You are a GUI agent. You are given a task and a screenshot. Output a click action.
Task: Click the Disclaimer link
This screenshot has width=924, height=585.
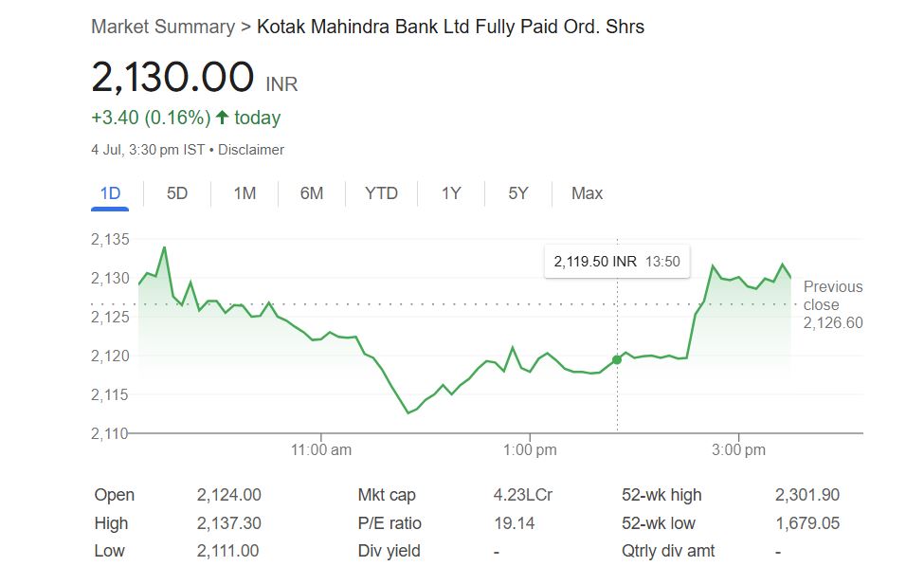pyautogui.click(x=251, y=150)
